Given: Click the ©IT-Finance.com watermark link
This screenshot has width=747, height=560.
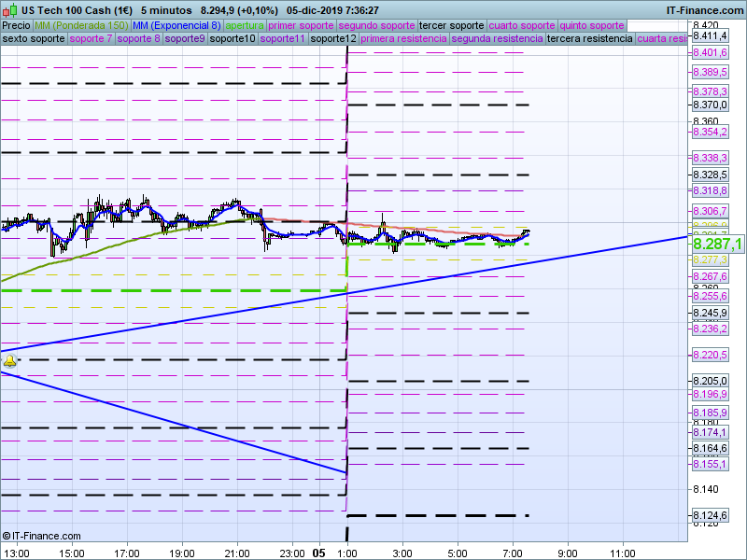Looking at the screenshot, I should coord(41,536).
